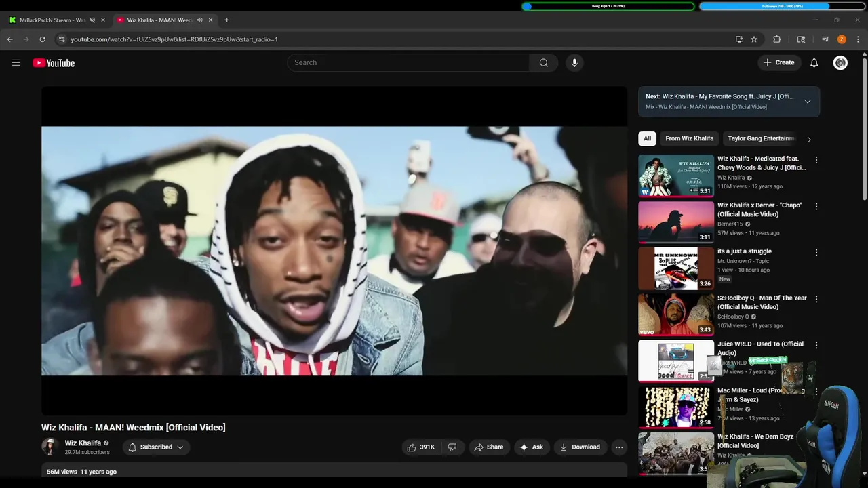Go back in the browser

coord(9,39)
